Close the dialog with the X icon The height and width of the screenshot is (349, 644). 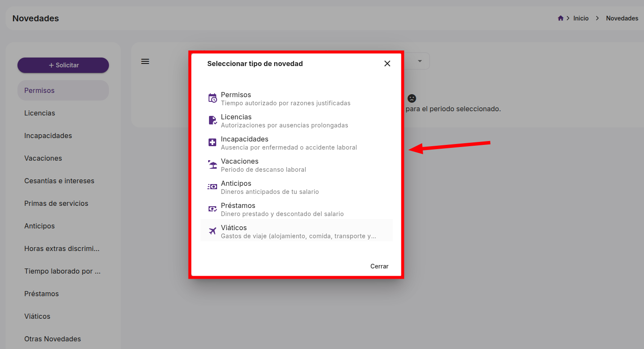point(387,63)
